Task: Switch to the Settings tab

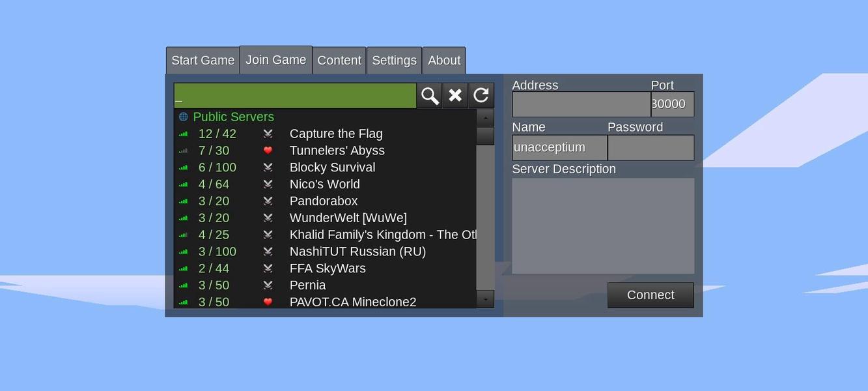Action: pyautogui.click(x=394, y=61)
